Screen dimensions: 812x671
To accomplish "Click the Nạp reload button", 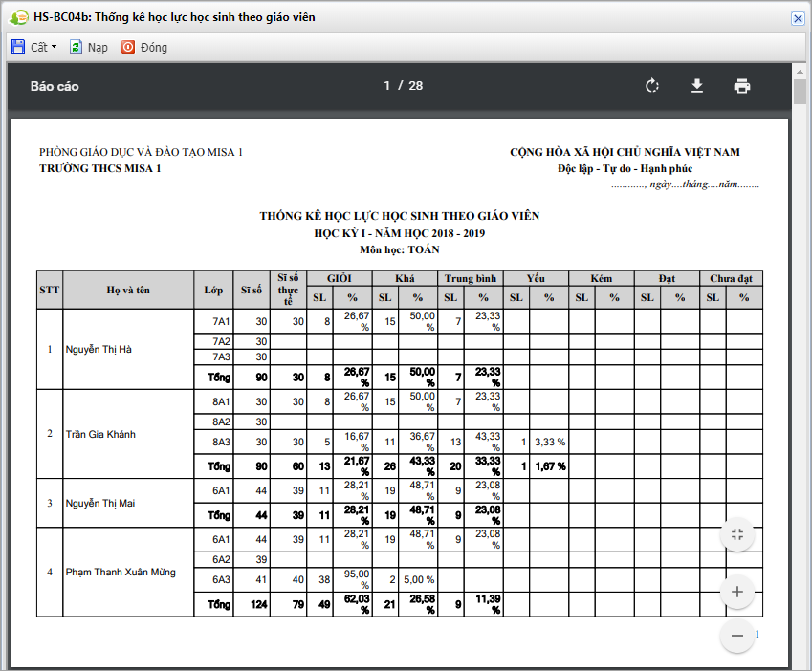I will point(89,47).
